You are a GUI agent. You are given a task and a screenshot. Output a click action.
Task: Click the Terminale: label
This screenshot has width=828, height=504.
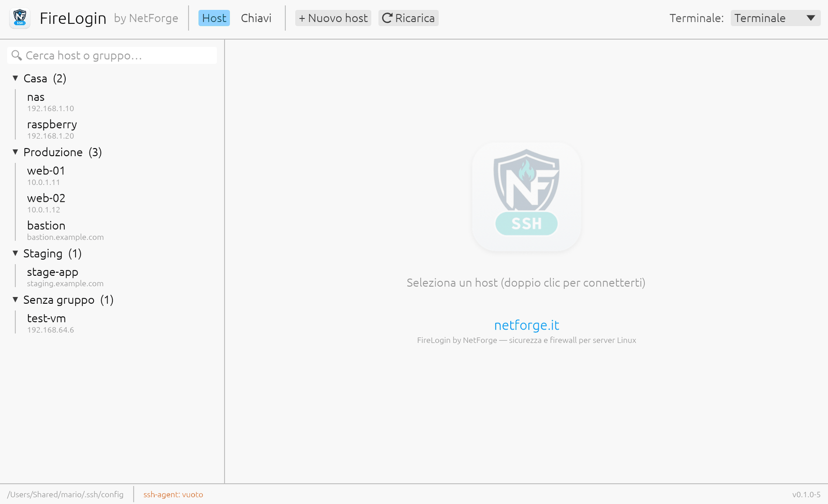[697, 18]
